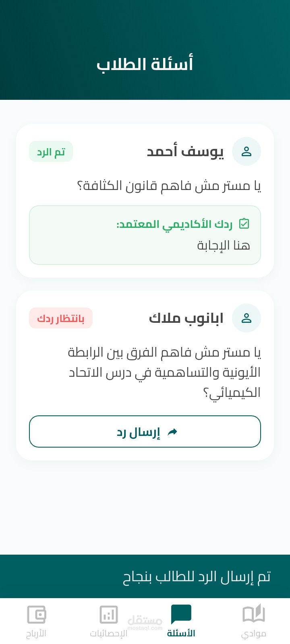Go to the الأرباح tab label

[36, 634]
